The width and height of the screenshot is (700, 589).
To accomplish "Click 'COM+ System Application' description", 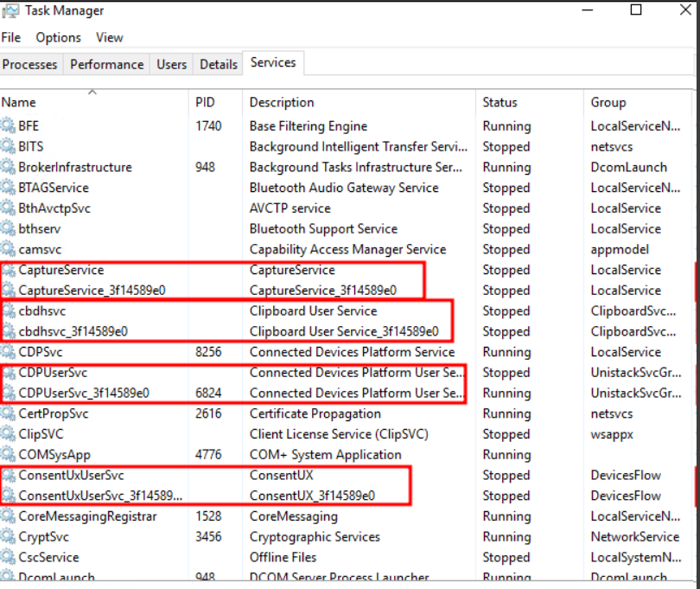I will click(x=326, y=456).
